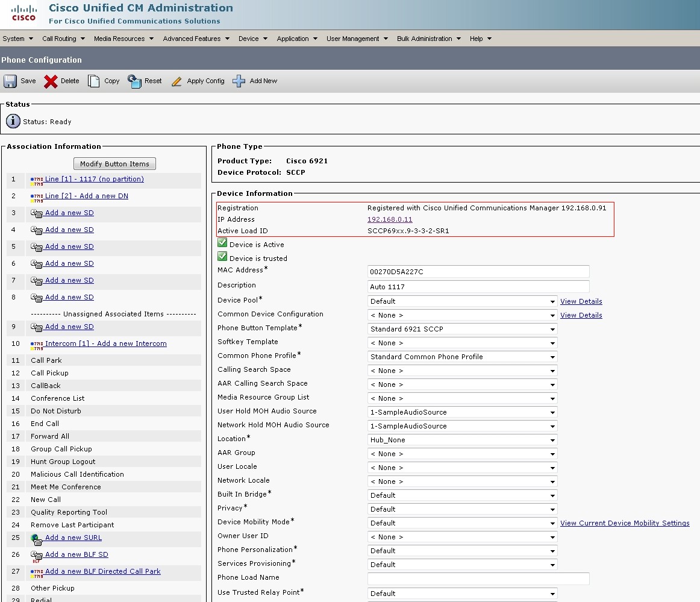Open the Device menu
The height and width of the screenshot is (602, 700).
pos(252,39)
